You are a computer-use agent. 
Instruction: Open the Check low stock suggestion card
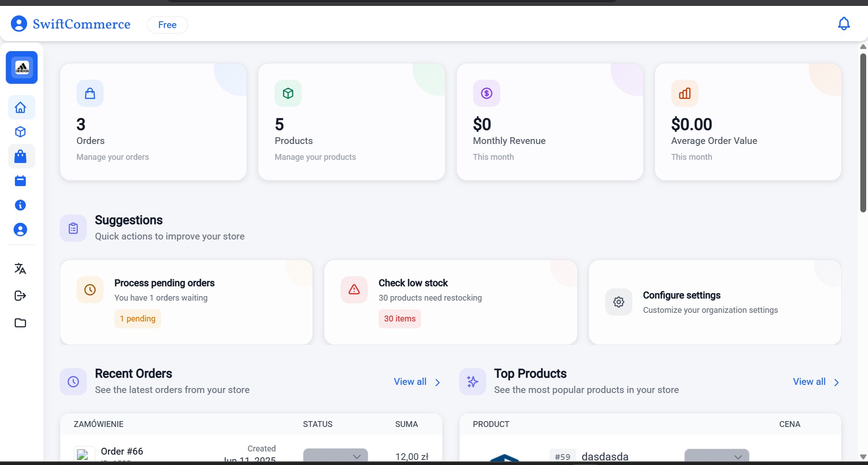[450, 302]
